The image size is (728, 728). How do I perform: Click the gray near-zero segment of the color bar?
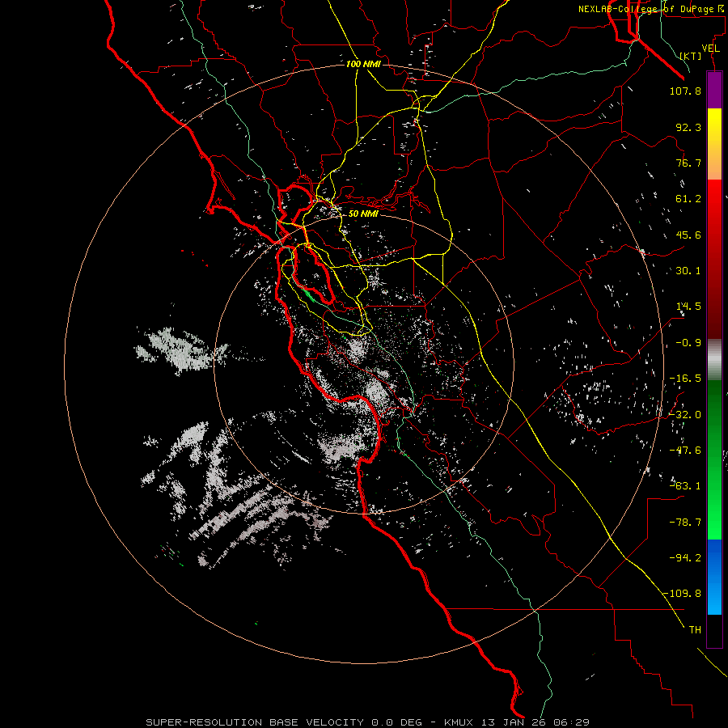[714, 360]
